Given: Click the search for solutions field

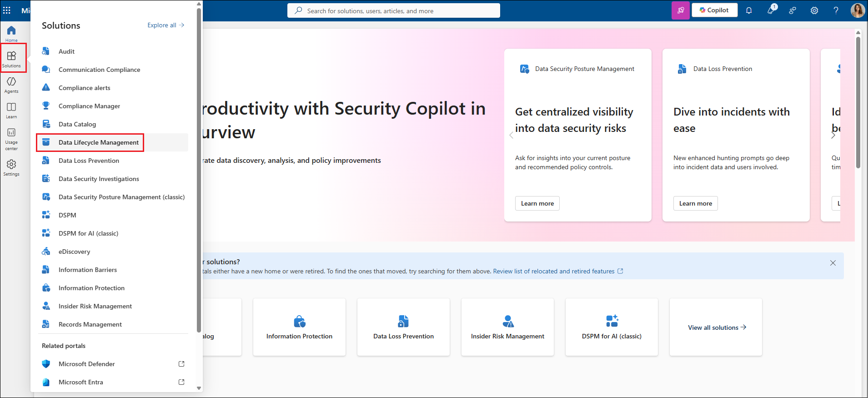Looking at the screenshot, I should [394, 10].
